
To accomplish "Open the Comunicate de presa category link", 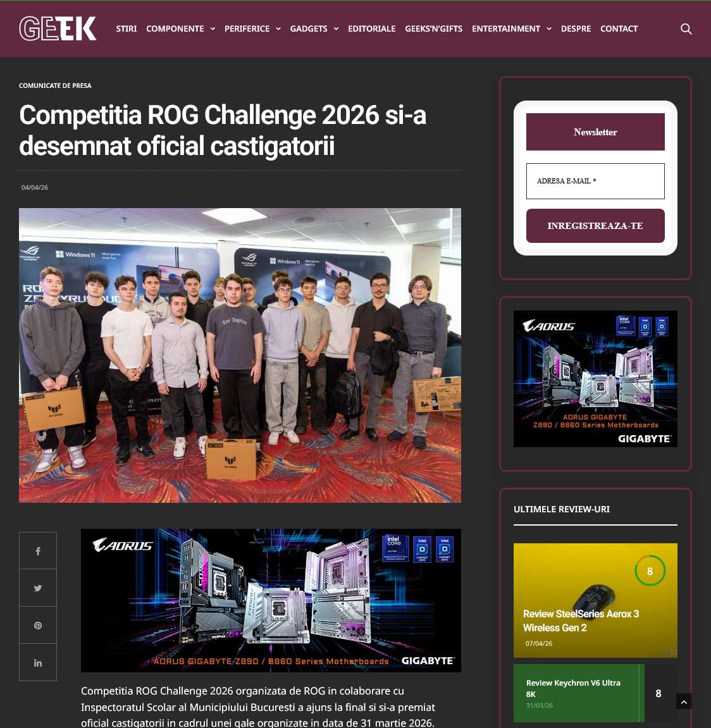I will coord(55,85).
